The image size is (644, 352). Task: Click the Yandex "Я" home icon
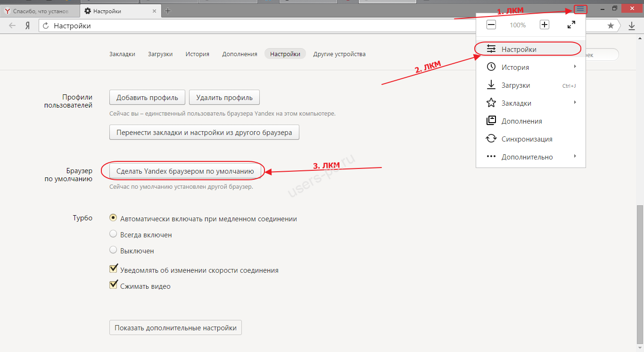pos(28,26)
